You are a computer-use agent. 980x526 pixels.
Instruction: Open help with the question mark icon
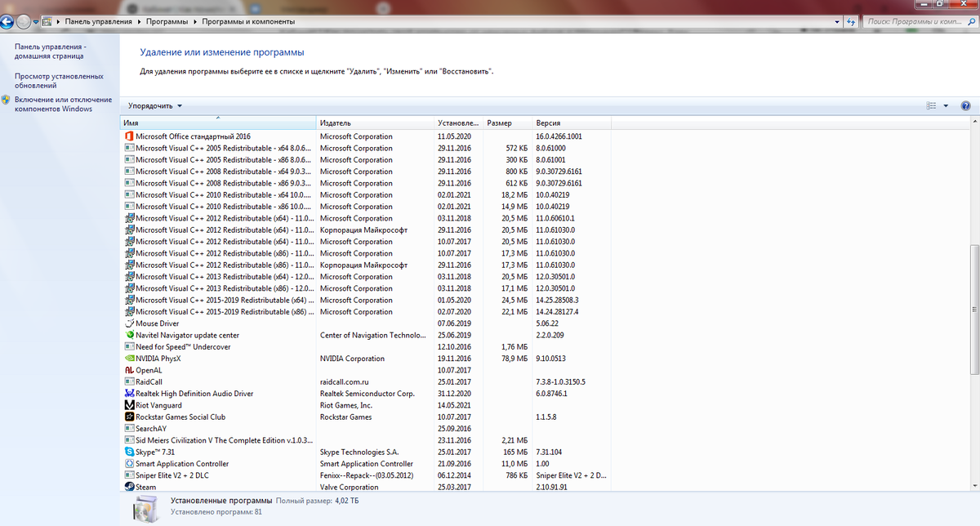965,105
